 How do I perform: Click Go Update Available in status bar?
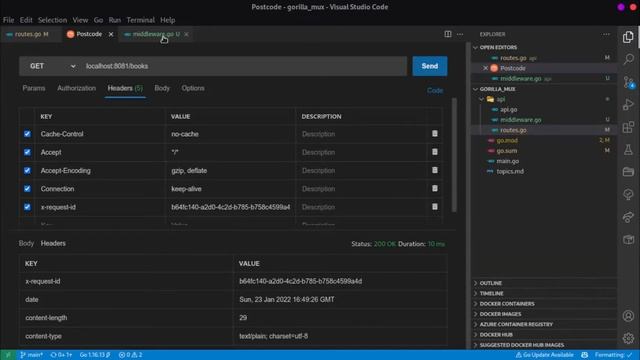(x=544, y=355)
